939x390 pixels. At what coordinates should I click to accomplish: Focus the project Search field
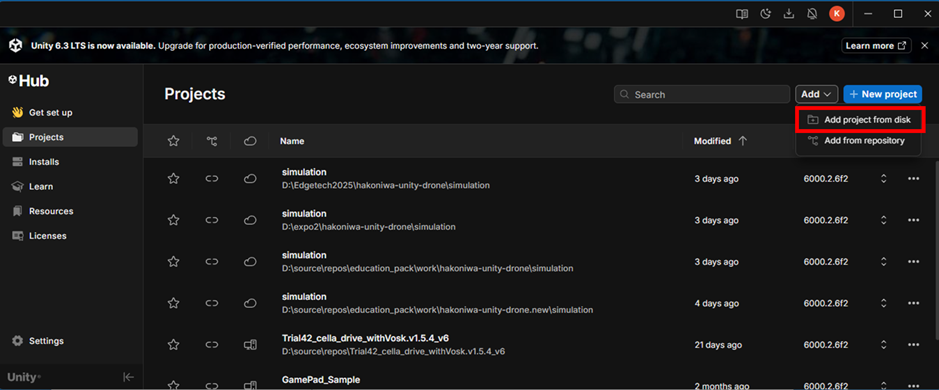click(x=702, y=94)
